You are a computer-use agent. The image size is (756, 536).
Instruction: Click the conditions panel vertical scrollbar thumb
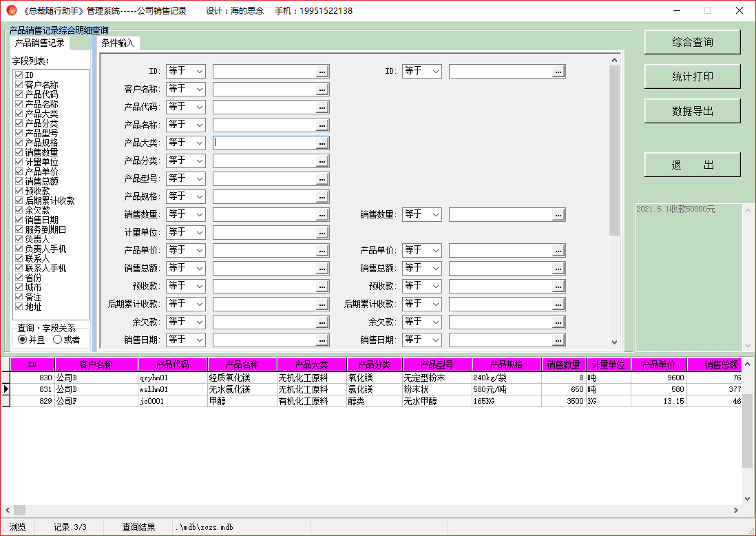[614, 150]
